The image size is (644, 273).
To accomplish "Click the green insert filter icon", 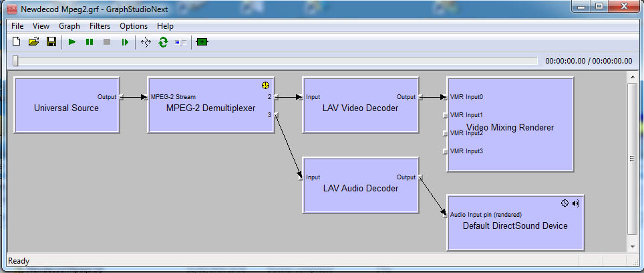I will 202,42.
